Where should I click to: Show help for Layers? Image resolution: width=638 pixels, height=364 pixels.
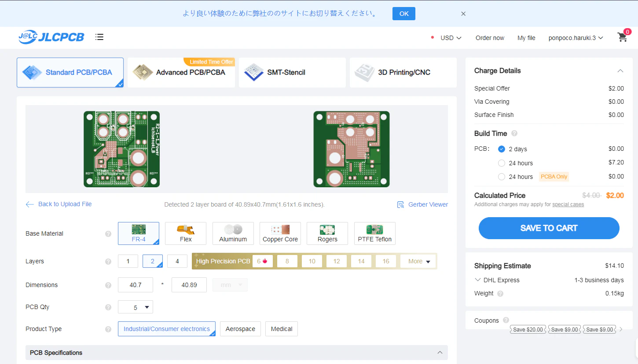click(108, 261)
